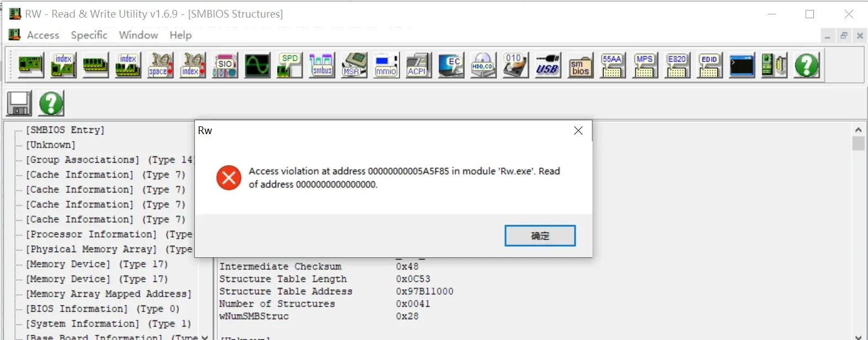This screenshot has width=868, height=340.
Task: Select [Processor Information] tree node
Action: click(109, 234)
